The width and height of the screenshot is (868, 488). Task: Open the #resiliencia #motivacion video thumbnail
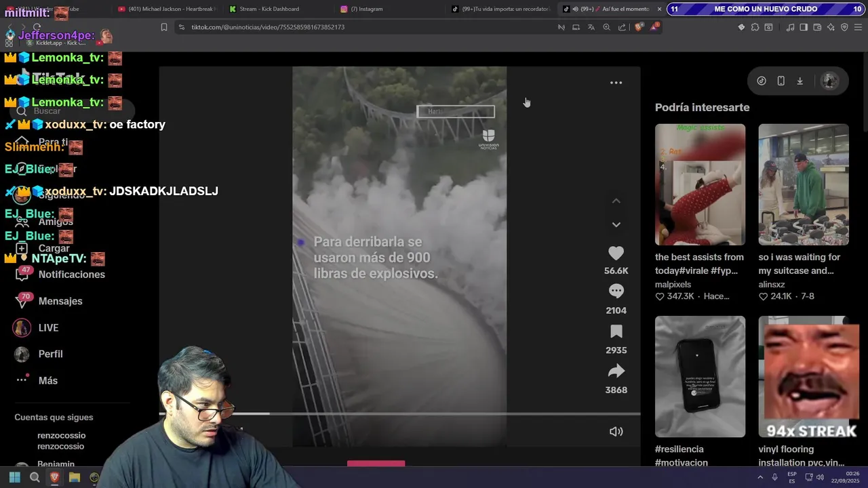coord(700,376)
